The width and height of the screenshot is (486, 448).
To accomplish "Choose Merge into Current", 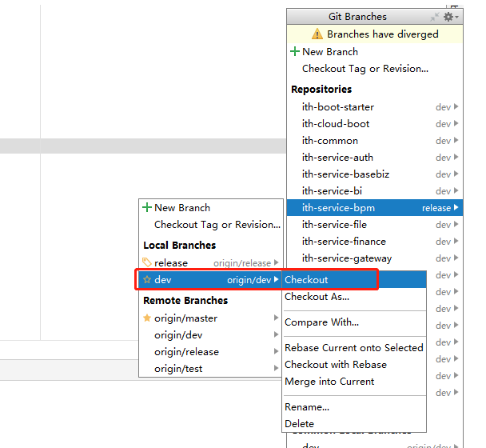I will pyautogui.click(x=329, y=382).
